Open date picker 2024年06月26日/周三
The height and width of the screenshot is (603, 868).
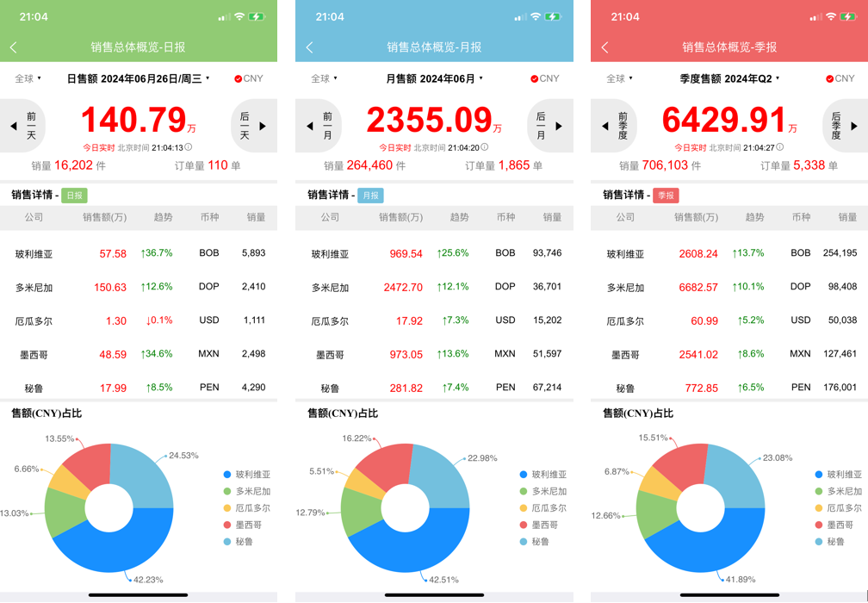139,78
